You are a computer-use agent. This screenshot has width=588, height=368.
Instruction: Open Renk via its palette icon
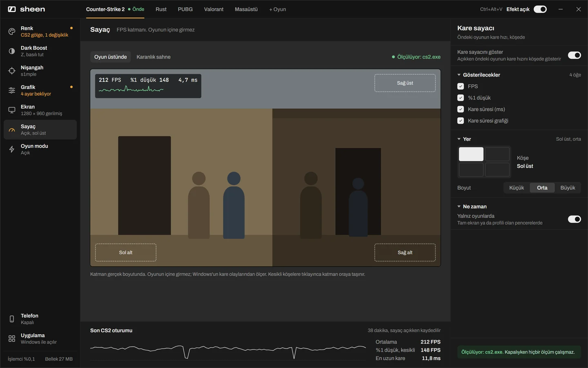(12, 31)
